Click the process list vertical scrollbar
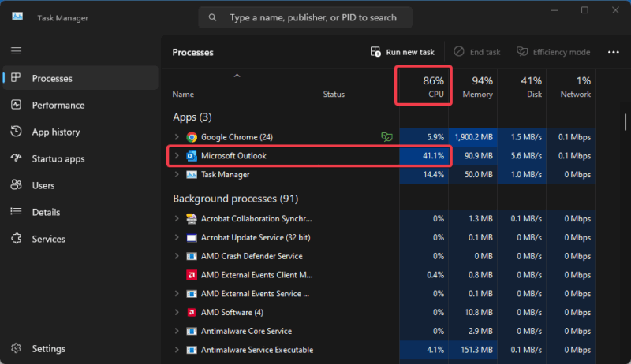 625,122
